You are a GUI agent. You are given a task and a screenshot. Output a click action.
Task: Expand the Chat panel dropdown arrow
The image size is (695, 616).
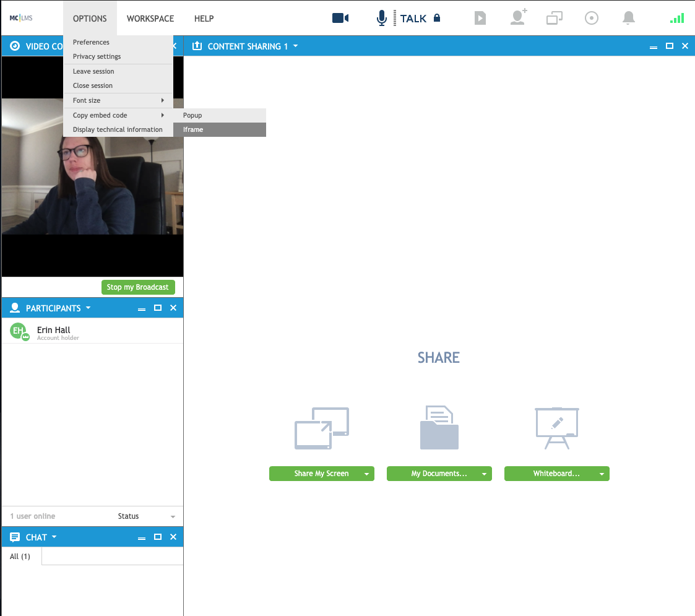(x=54, y=537)
